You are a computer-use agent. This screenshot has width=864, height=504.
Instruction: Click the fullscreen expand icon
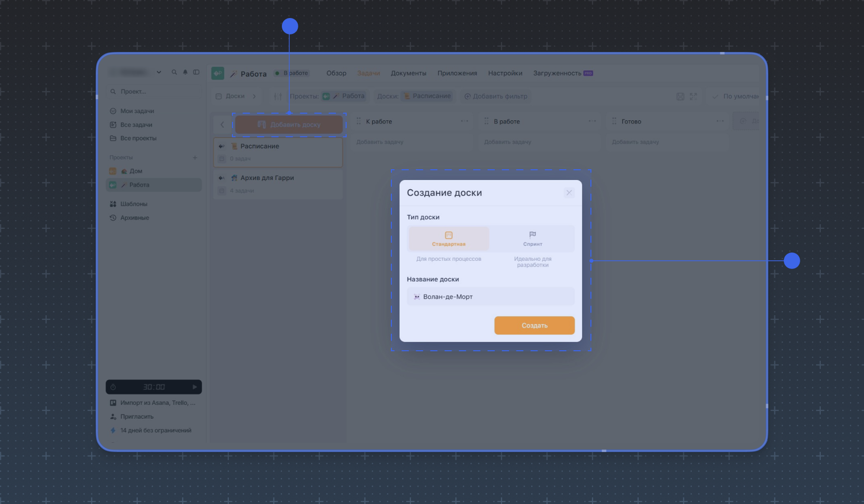(x=693, y=97)
